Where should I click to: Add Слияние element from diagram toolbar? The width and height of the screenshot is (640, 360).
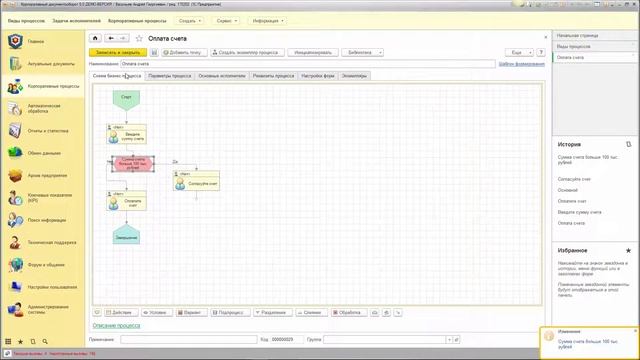coord(311,313)
